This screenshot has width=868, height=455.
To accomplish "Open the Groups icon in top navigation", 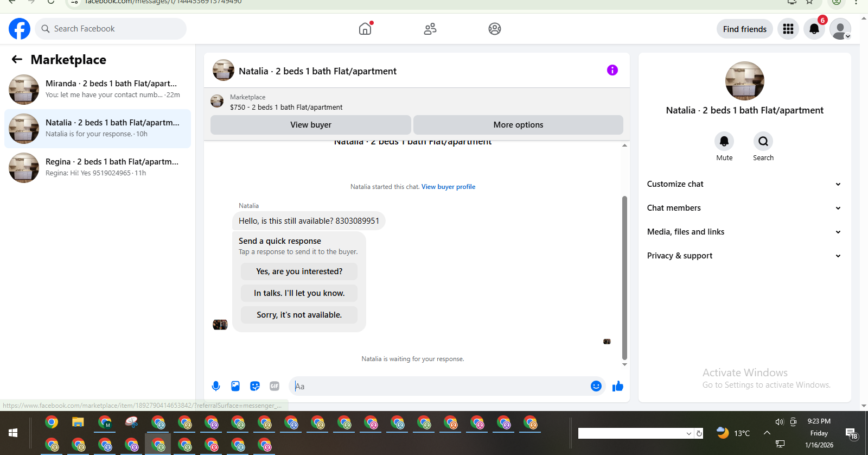I will pyautogui.click(x=495, y=29).
